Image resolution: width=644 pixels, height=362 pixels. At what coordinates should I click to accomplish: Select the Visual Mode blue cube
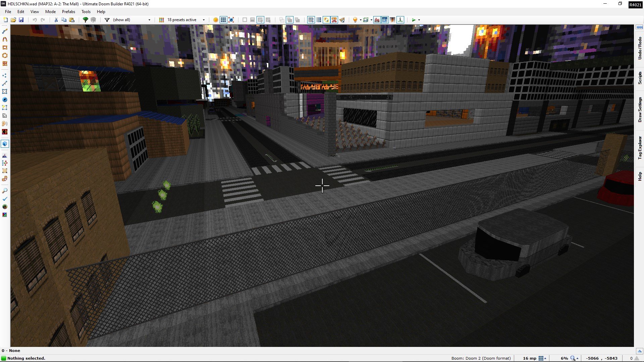pyautogui.click(x=5, y=144)
